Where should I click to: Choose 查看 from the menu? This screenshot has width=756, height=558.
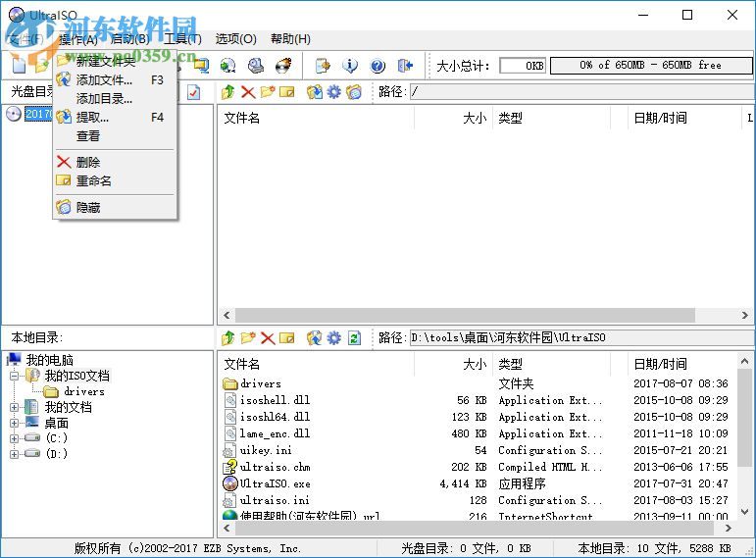point(115,136)
